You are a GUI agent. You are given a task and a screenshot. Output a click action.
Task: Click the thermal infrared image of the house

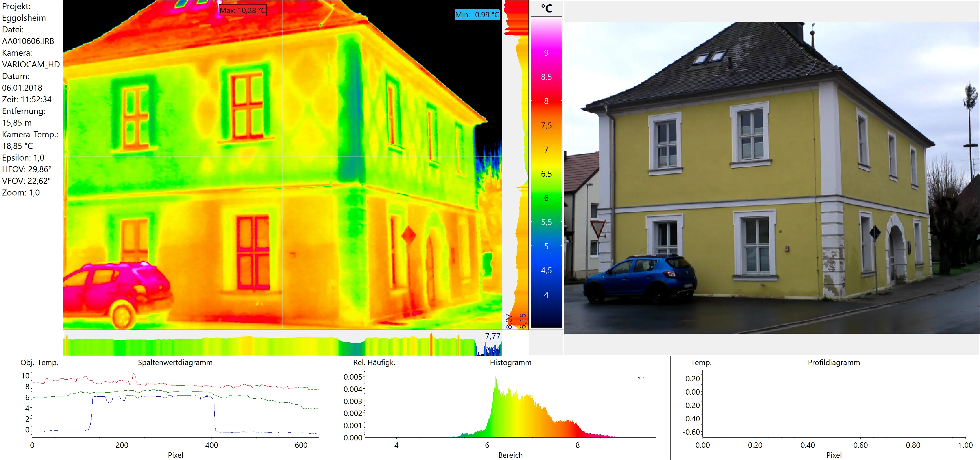point(283,165)
